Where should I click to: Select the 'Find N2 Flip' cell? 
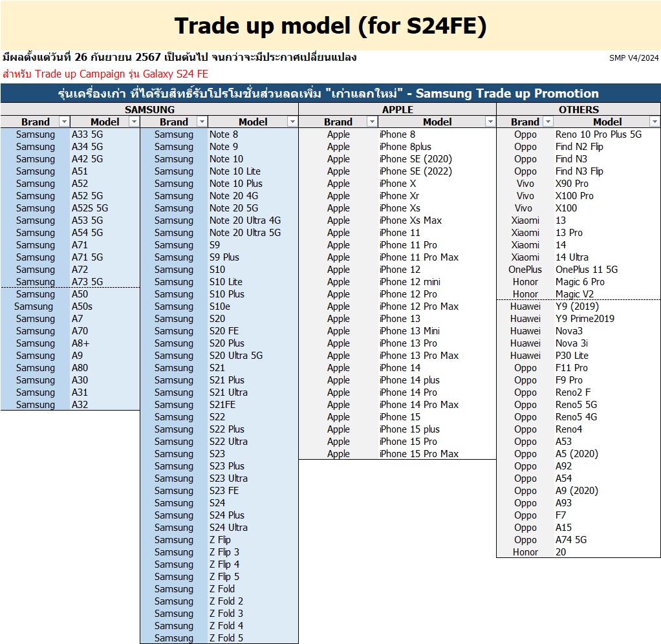click(607, 147)
